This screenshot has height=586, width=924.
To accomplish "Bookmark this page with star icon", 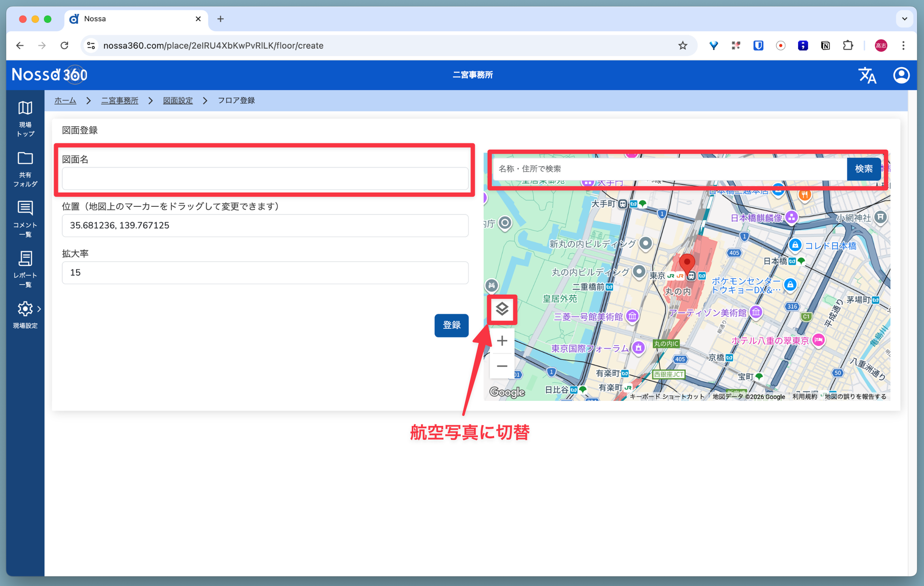I will coord(682,46).
